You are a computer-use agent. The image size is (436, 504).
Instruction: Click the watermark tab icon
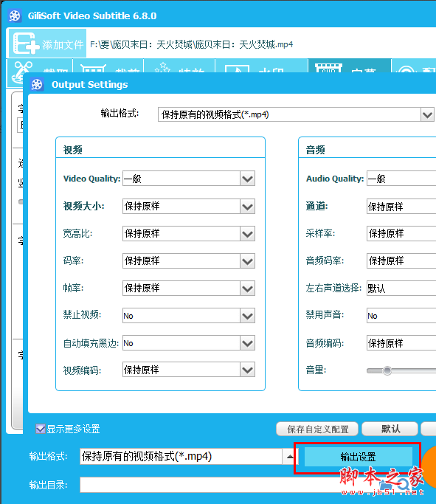(x=237, y=69)
